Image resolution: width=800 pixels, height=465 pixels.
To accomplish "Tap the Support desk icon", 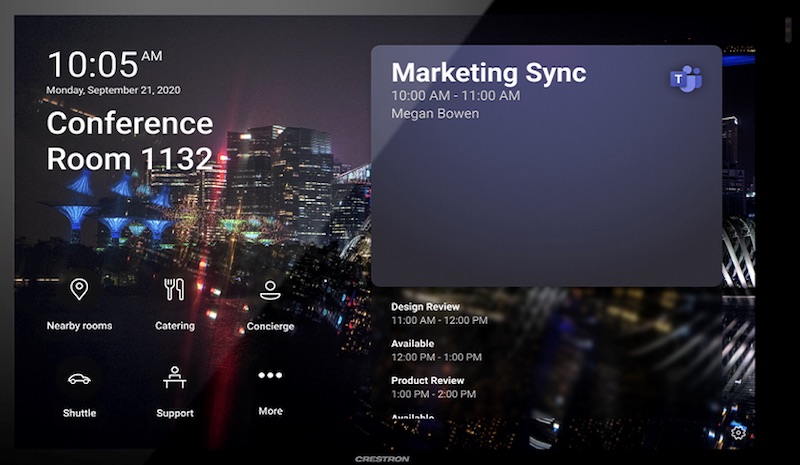I will click(x=174, y=378).
